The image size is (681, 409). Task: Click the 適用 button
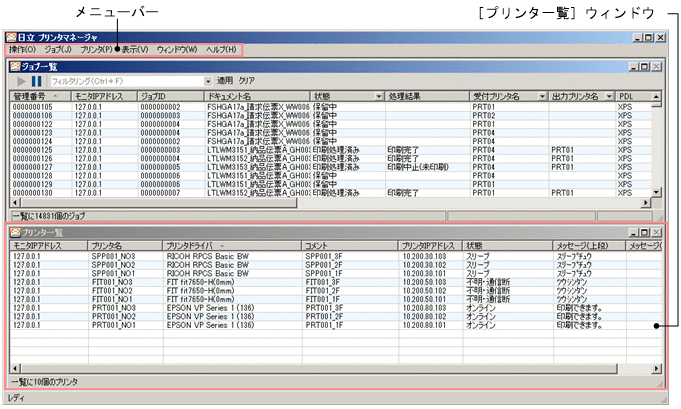(x=225, y=81)
